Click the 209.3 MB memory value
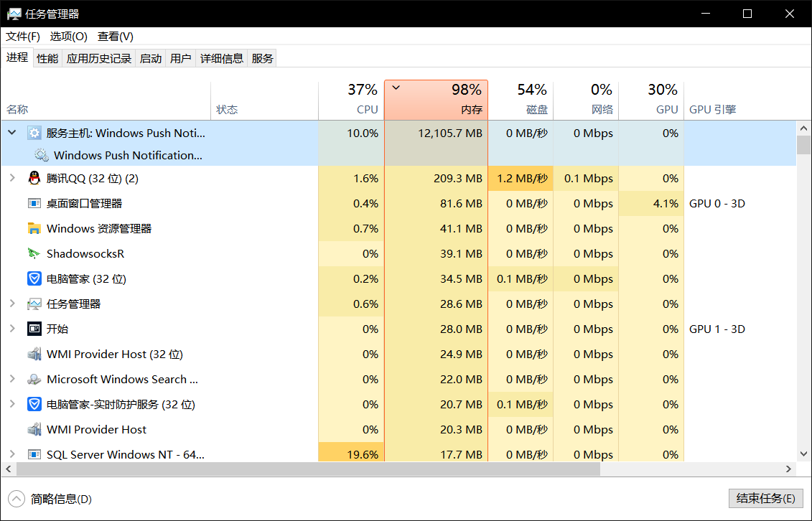The height and width of the screenshot is (521, 812). click(x=458, y=179)
